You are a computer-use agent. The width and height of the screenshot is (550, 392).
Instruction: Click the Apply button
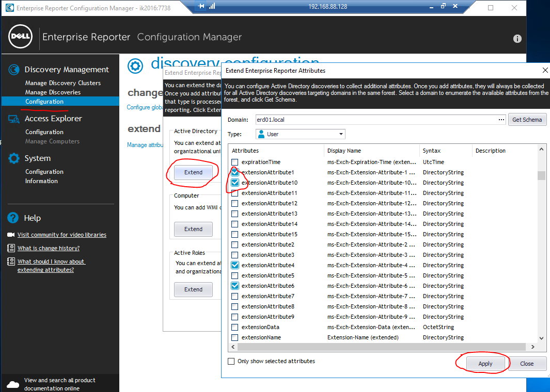485,364
